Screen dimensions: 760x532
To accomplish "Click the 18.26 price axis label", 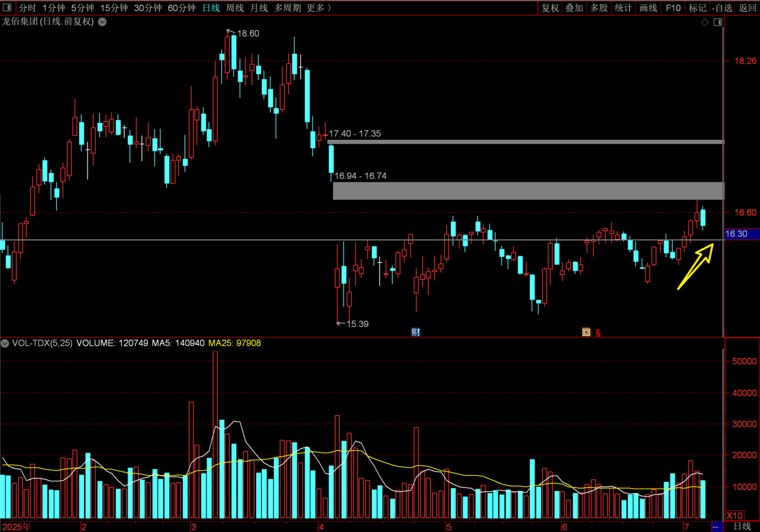I will pyautogui.click(x=745, y=61).
